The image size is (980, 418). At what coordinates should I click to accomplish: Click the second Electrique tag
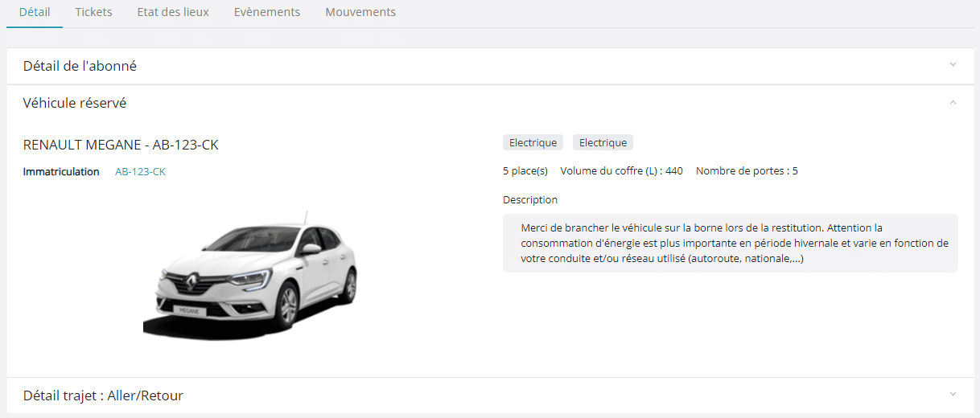point(603,142)
